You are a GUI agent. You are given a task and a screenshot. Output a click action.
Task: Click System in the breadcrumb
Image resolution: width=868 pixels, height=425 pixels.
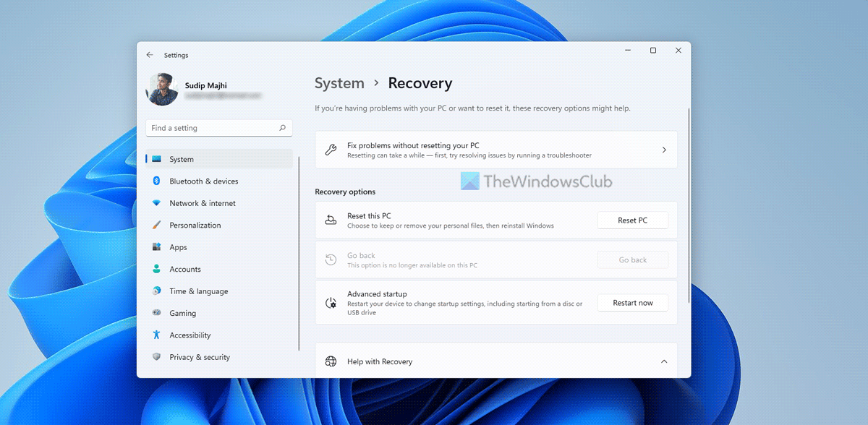(339, 83)
